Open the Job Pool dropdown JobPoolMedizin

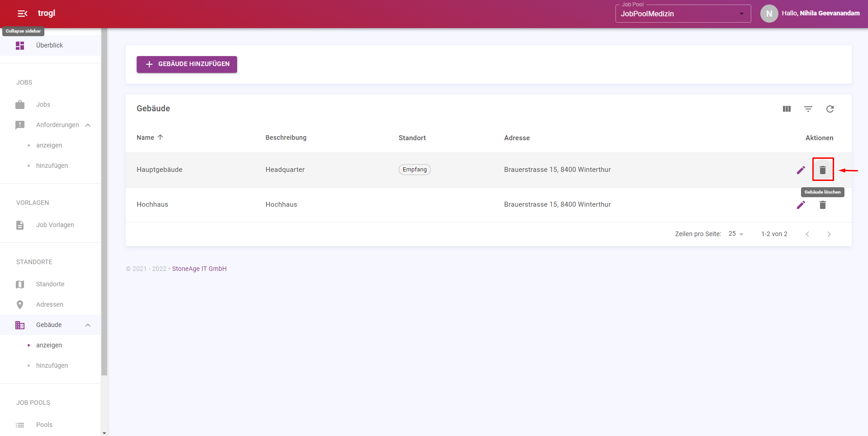coord(683,14)
